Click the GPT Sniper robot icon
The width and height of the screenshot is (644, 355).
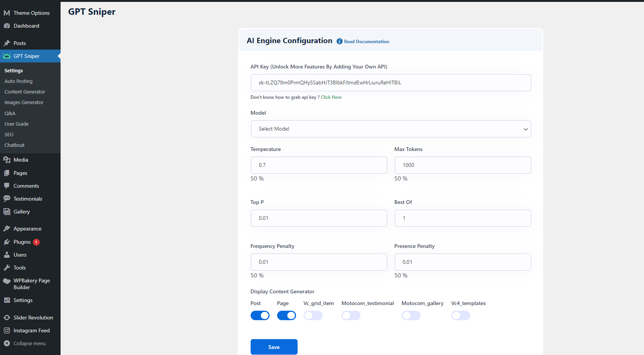(x=7, y=56)
